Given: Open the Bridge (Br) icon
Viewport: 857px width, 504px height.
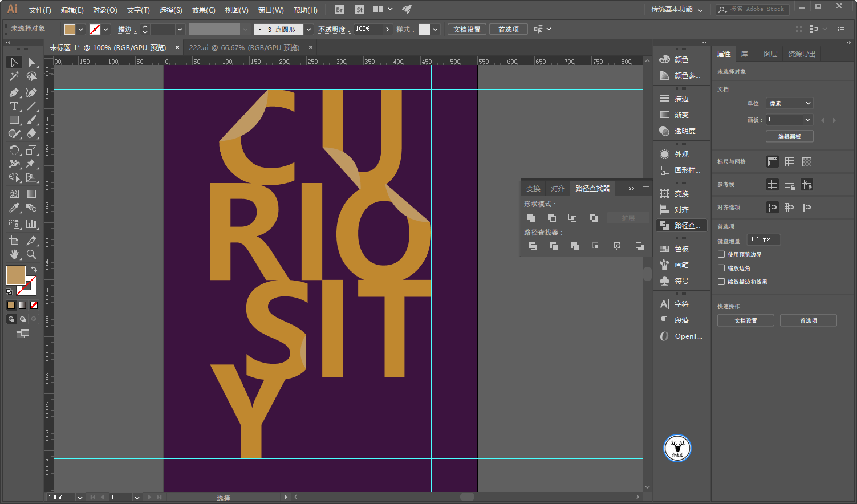Looking at the screenshot, I should click(x=339, y=10).
